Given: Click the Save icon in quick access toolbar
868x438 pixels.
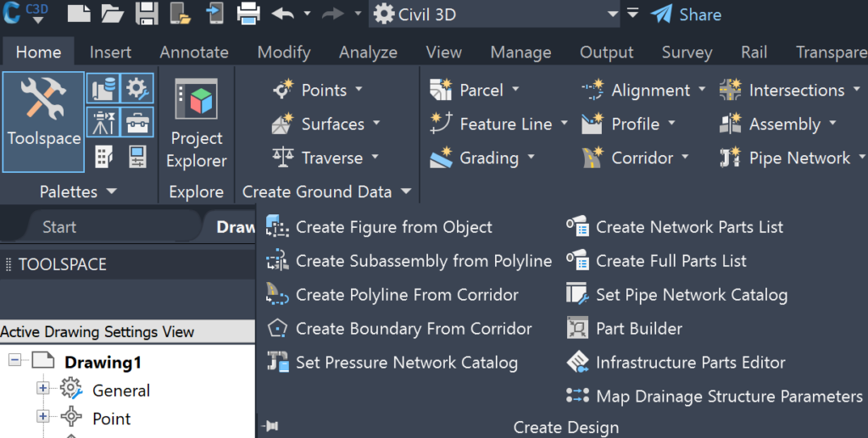Looking at the screenshot, I should [147, 14].
